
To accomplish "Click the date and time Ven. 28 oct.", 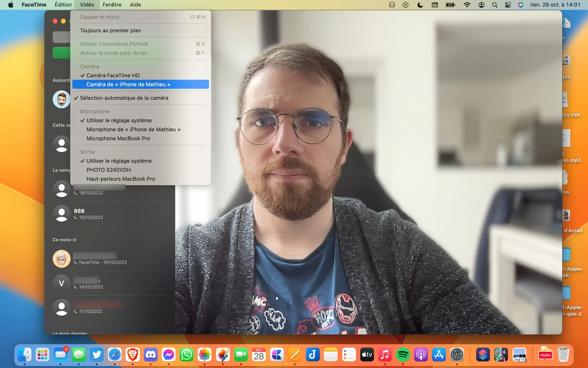I will (555, 4).
